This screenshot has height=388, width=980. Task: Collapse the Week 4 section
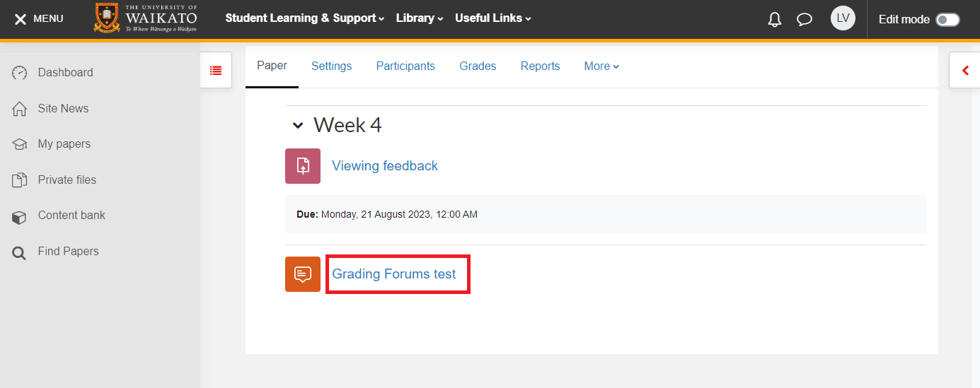[x=298, y=126]
